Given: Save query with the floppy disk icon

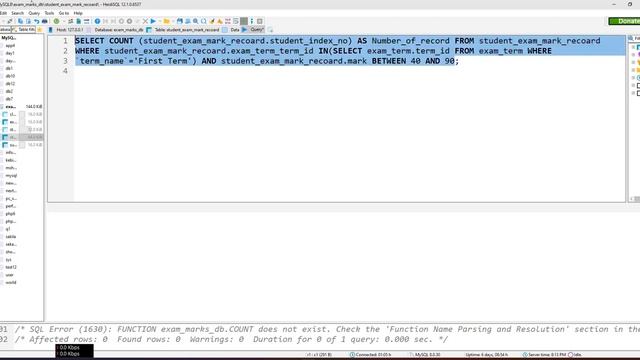Looking at the screenshot, I should [180, 21].
